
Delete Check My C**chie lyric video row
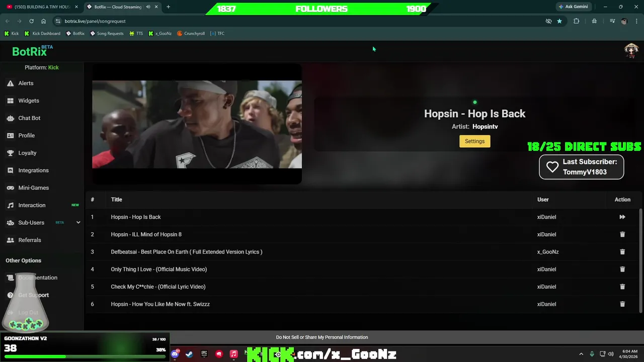[622, 287]
